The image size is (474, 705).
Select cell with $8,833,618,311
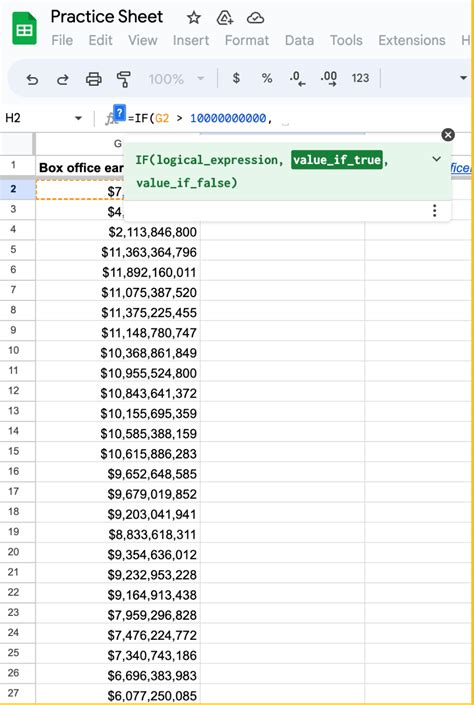click(x=118, y=533)
